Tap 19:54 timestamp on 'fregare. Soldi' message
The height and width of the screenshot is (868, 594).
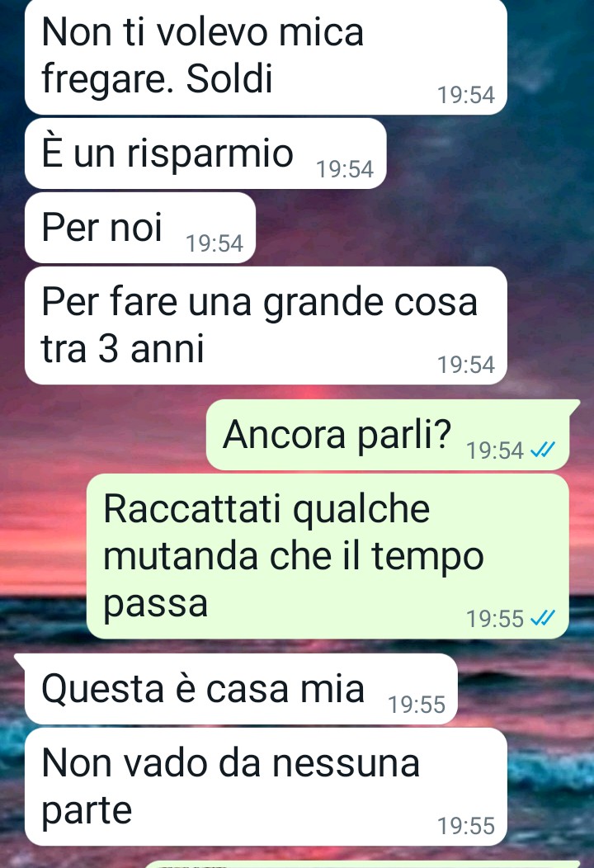[466, 95]
